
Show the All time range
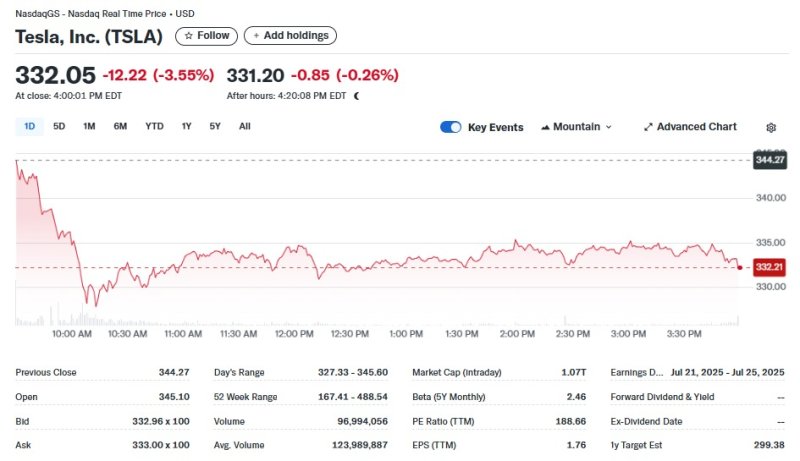(245, 126)
